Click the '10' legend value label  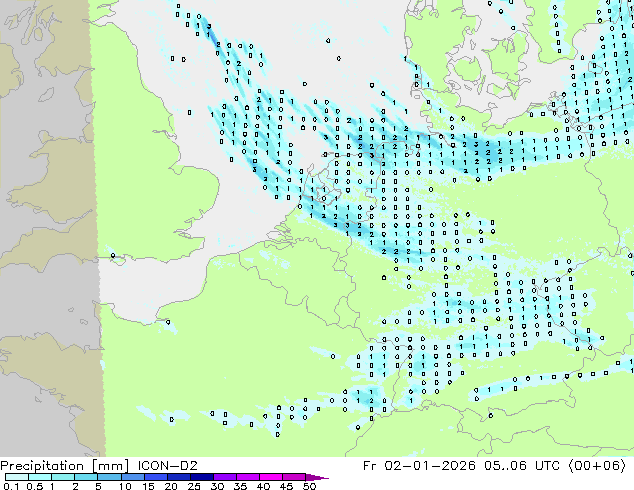(125, 486)
